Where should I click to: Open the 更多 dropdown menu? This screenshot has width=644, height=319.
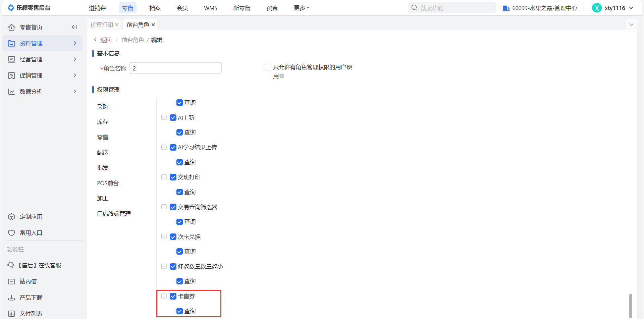(x=301, y=8)
